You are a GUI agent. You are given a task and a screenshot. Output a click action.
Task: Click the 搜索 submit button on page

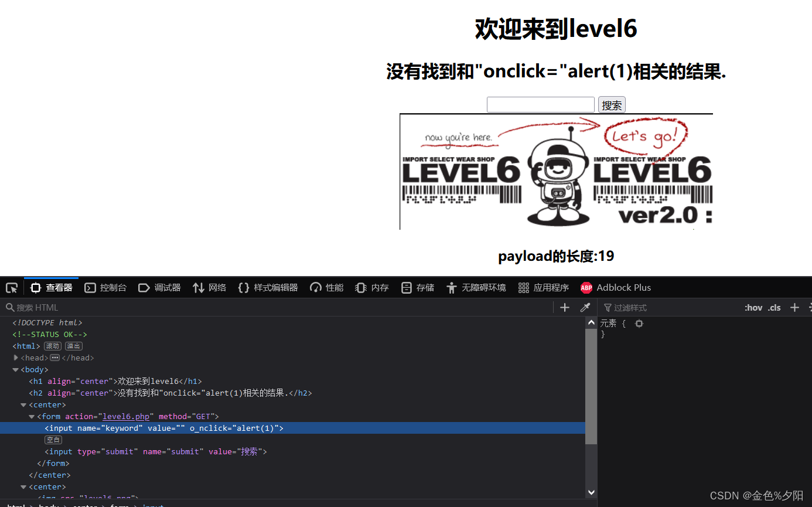click(x=612, y=105)
